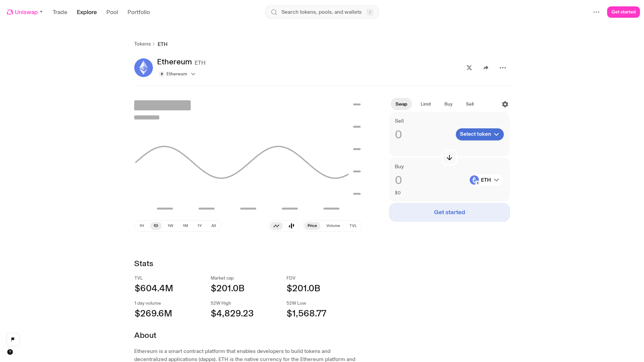This screenshot has width=644, height=362.
Task: Open the Explore menu
Action: (87, 12)
